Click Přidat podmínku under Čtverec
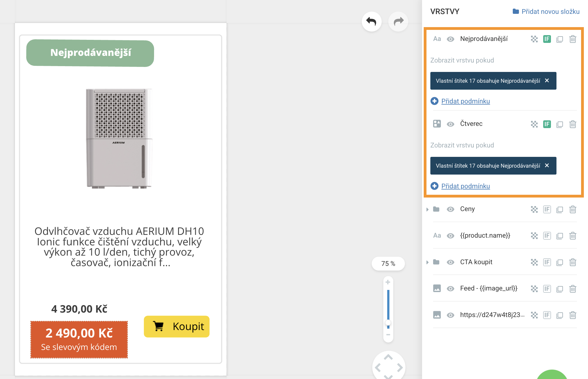Image resolution: width=588 pixels, height=379 pixels. tap(465, 186)
